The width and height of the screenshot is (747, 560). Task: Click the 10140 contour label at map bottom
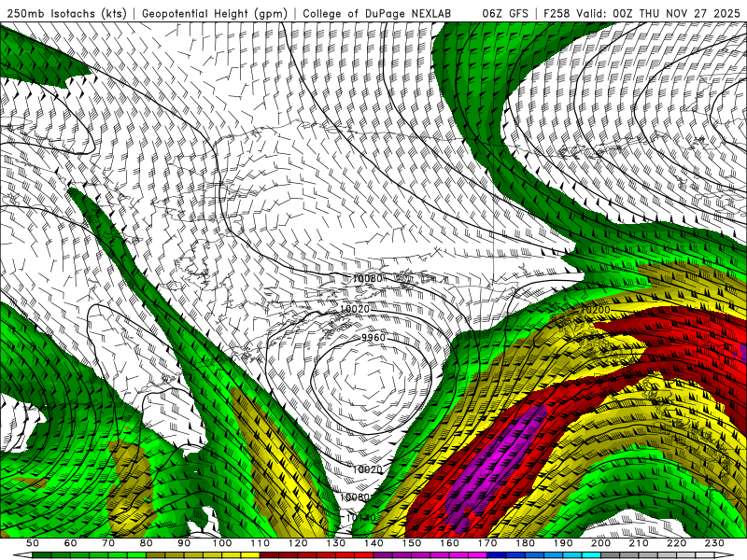360,518
